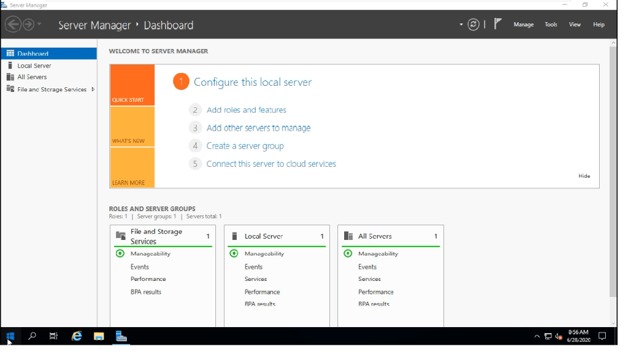Open Manageability in the All Servers tile
This screenshot has height=362, width=644.
[378, 253]
